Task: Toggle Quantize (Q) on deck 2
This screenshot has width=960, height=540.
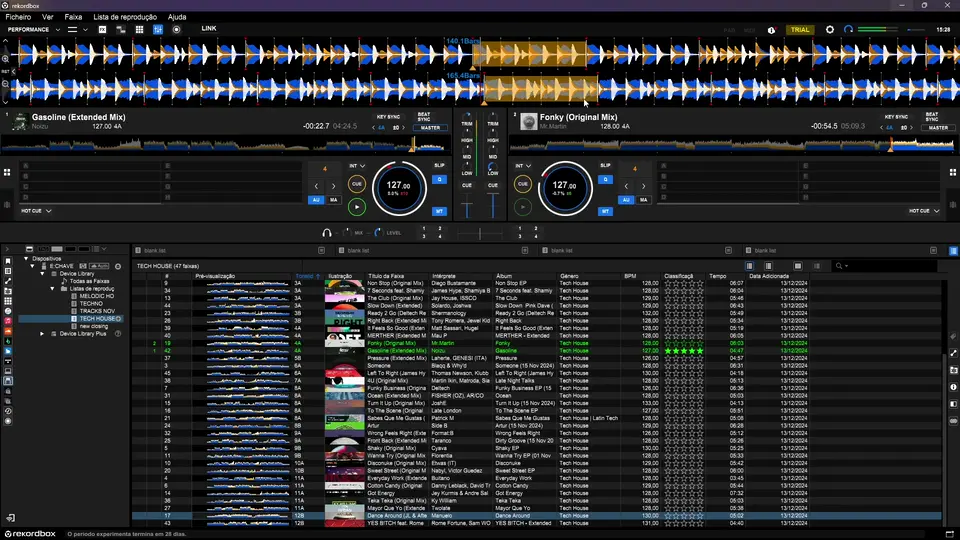Action: click(x=605, y=179)
